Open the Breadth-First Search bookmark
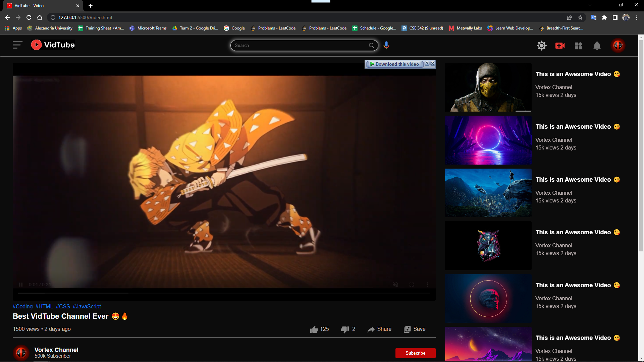Viewport: 644px width, 362px height. click(x=561, y=28)
